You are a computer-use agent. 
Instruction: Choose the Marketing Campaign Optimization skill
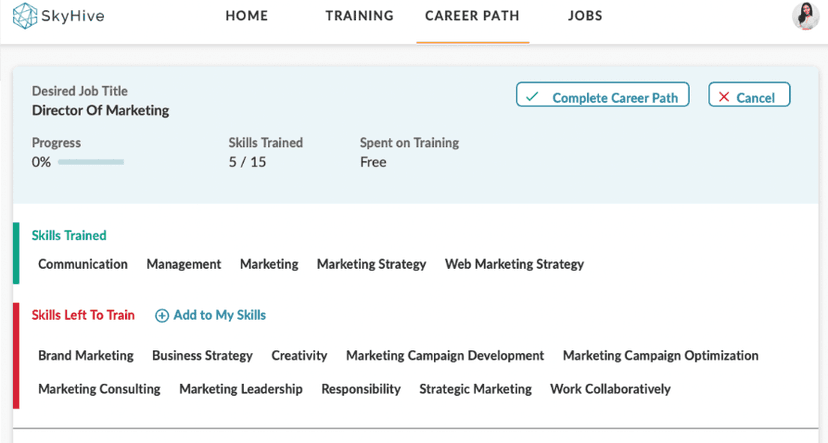click(661, 356)
